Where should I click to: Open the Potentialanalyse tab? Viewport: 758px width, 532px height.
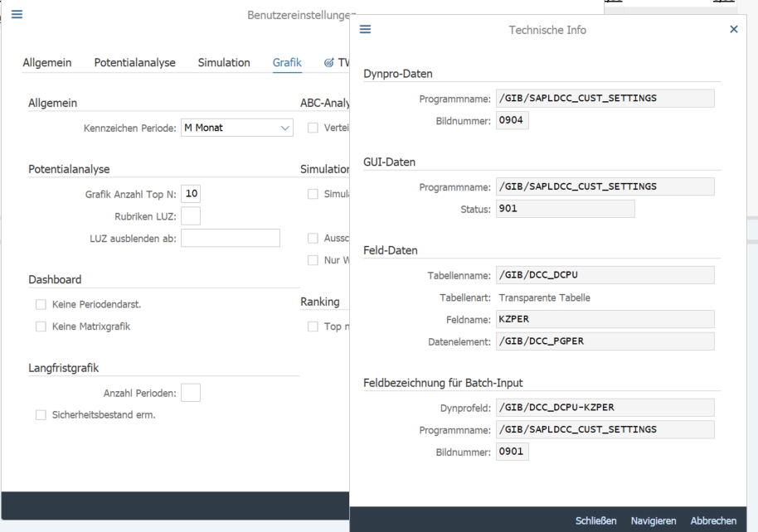[x=134, y=63]
